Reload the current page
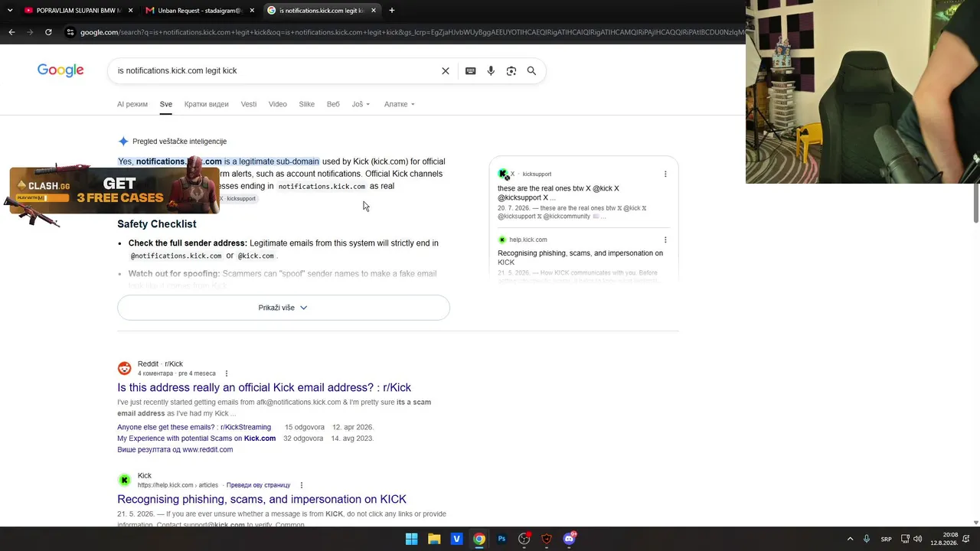Screen dimensions: 980x551 [48, 32]
